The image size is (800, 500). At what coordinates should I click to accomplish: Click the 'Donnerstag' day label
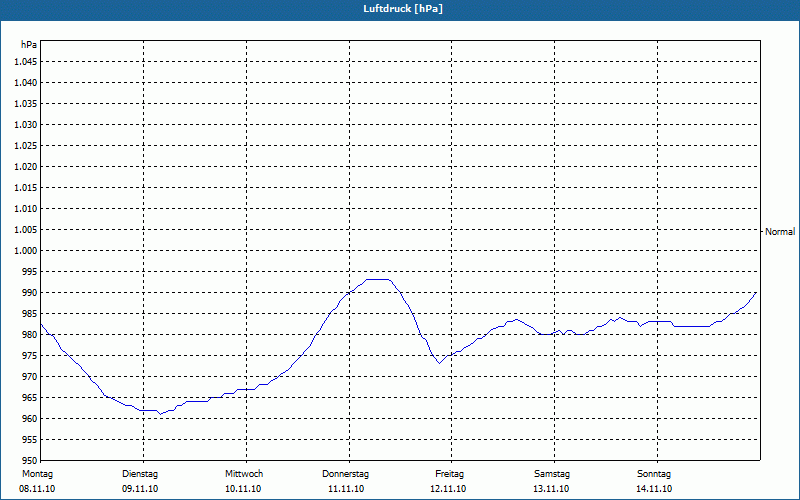pyautogui.click(x=345, y=474)
